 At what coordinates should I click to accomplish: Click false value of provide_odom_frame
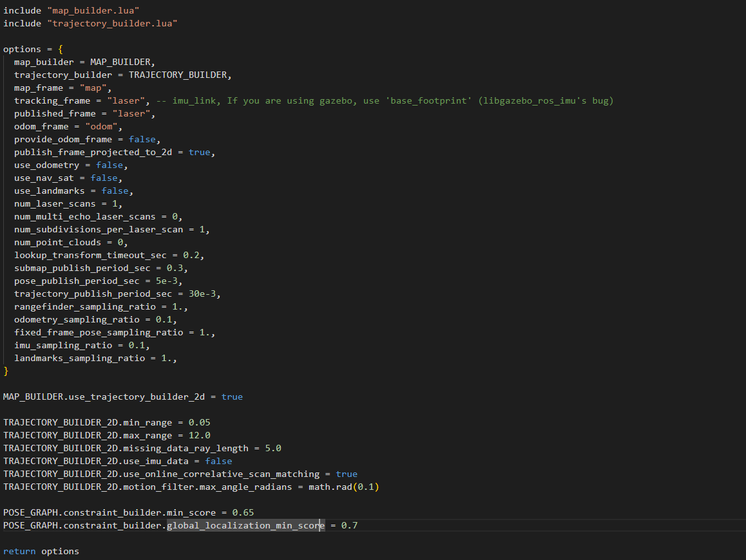(144, 139)
